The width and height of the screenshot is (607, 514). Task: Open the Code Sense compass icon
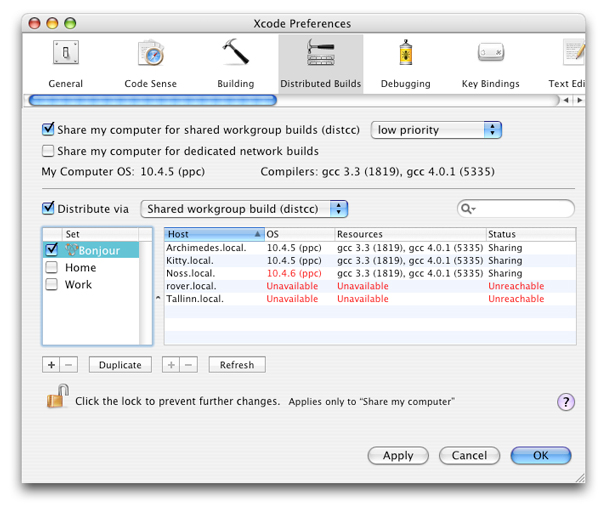pyautogui.click(x=151, y=53)
